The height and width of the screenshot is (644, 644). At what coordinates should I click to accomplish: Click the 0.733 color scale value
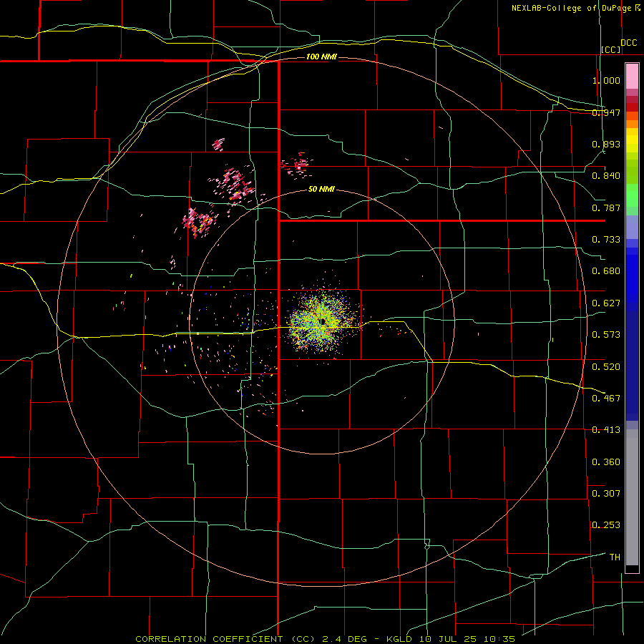pyautogui.click(x=606, y=239)
